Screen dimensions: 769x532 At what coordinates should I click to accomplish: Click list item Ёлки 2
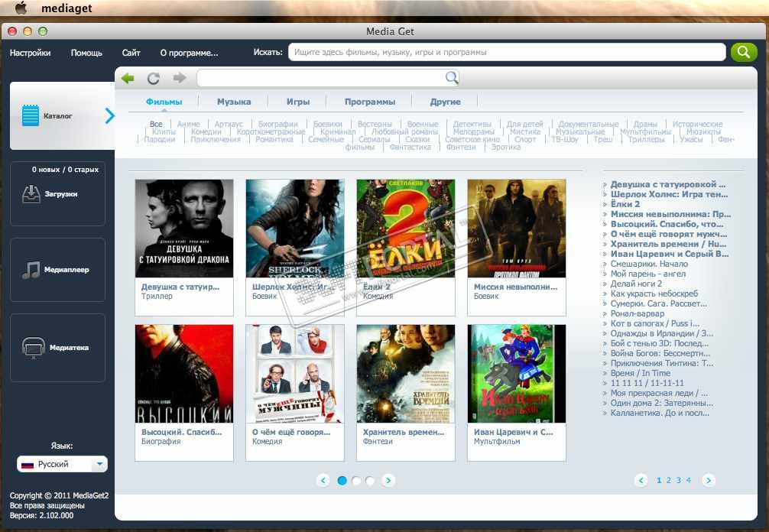coord(625,204)
